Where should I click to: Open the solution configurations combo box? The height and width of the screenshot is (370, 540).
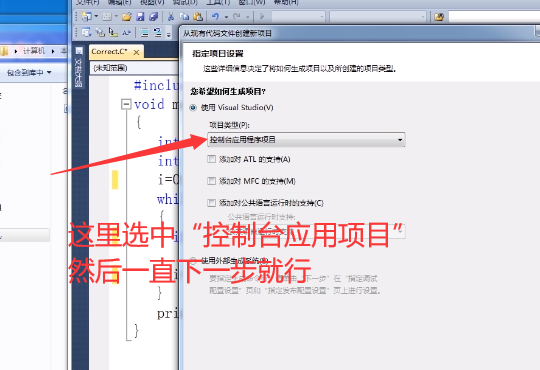pyautogui.click(x=298, y=16)
